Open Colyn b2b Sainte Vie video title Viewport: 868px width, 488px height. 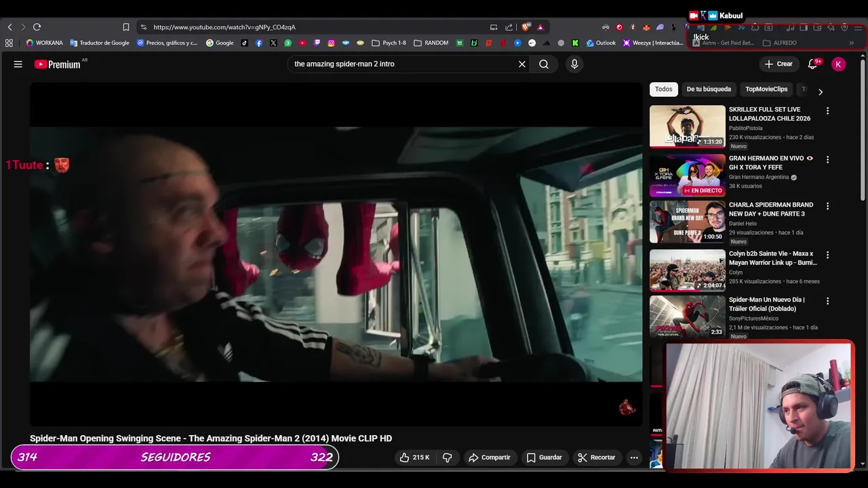point(773,258)
